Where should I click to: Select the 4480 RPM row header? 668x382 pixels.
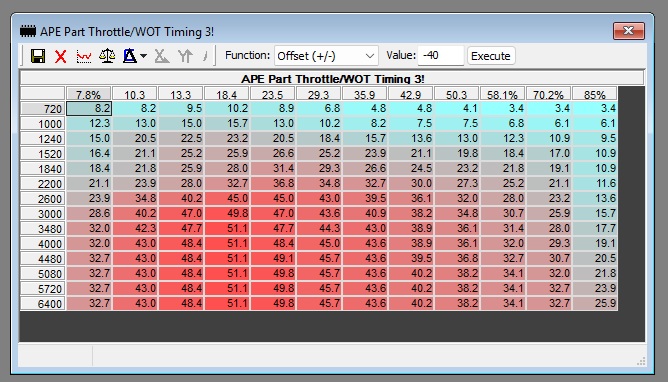tap(43, 258)
